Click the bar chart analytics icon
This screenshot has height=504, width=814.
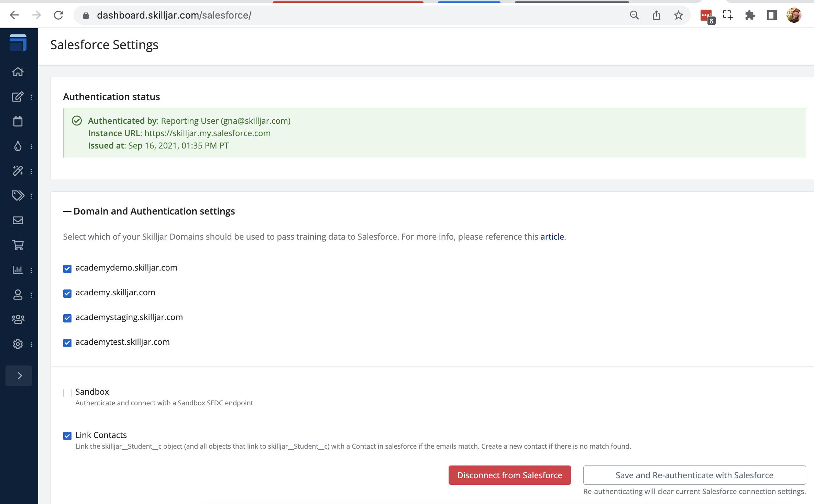pos(18,270)
